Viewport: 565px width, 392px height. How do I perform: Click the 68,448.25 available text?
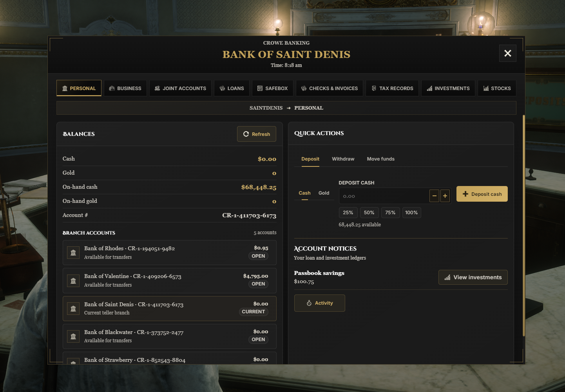point(360,225)
